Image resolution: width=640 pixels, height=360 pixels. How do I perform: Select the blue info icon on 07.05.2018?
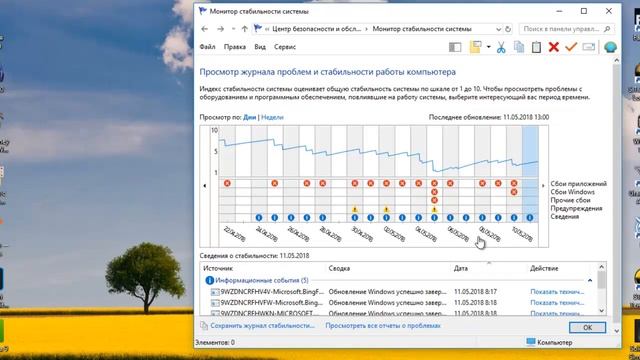[466, 218]
